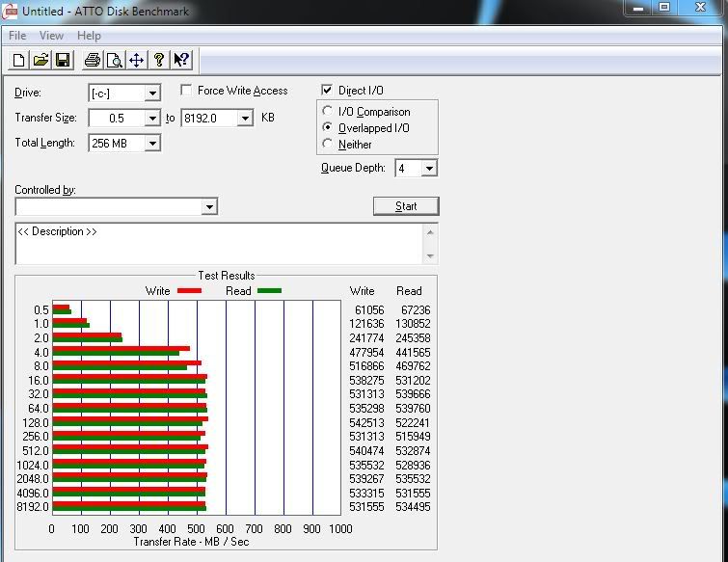Click the Read value 534495
The width and height of the screenshot is (728, 562).
[x=413, y=507]
